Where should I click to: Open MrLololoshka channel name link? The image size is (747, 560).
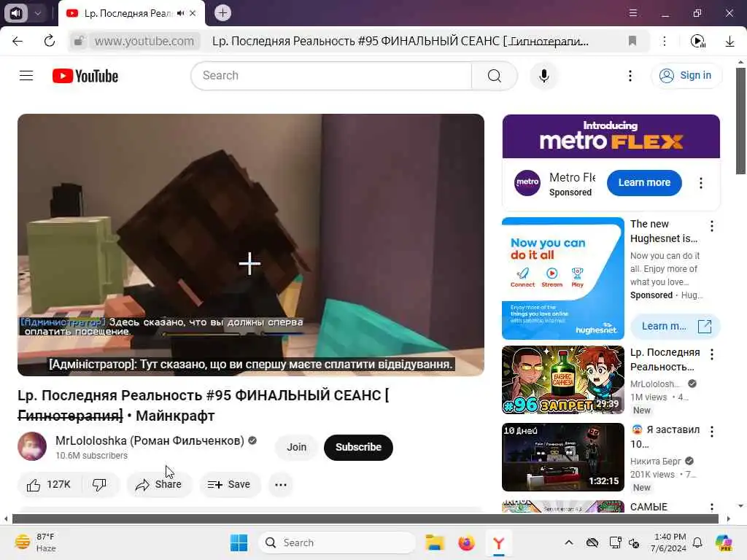(150, 441)
